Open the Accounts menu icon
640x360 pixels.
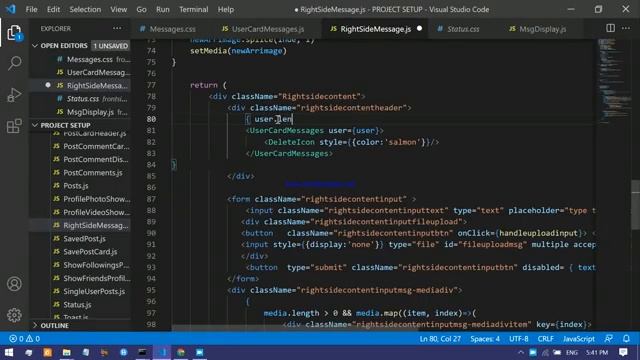point(14,284)
